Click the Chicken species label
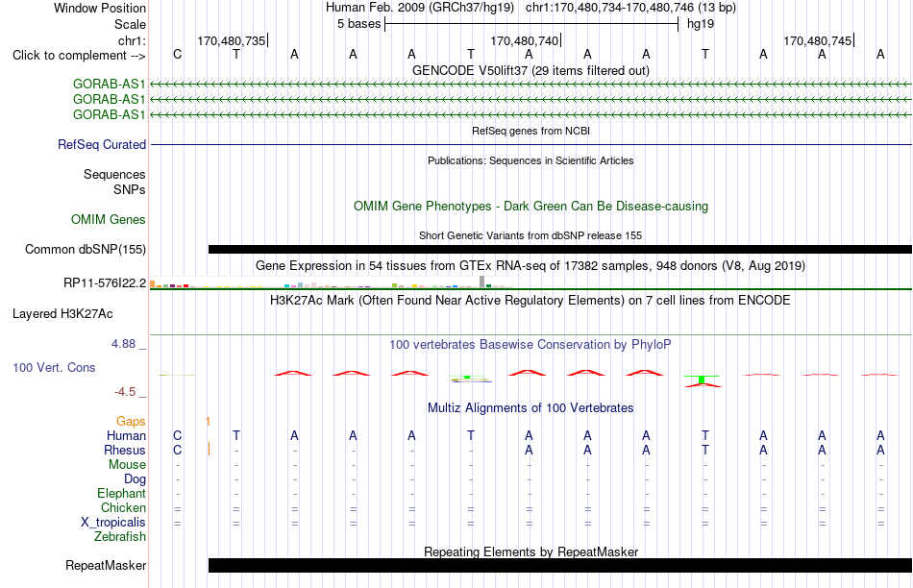This screenshot has height=588, width=913. point(123,507)
